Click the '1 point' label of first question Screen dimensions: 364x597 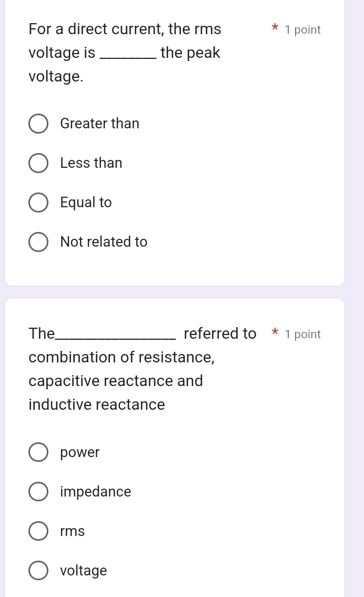302,30
